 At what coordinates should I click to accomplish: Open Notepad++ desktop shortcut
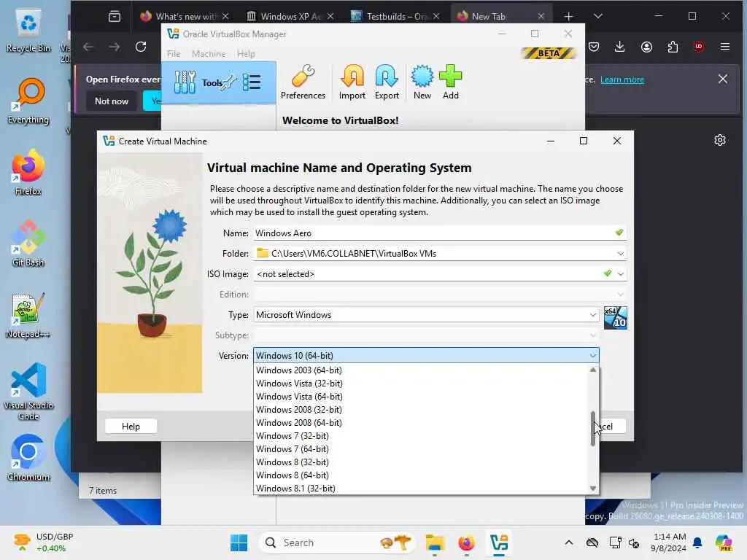click(28, 316)
